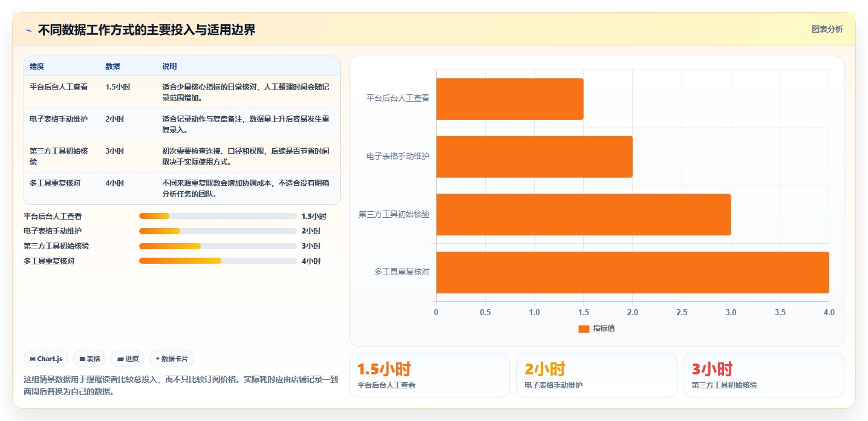
Task: Click description starting 初次需要检查连接
Action: tap(246, 157)
